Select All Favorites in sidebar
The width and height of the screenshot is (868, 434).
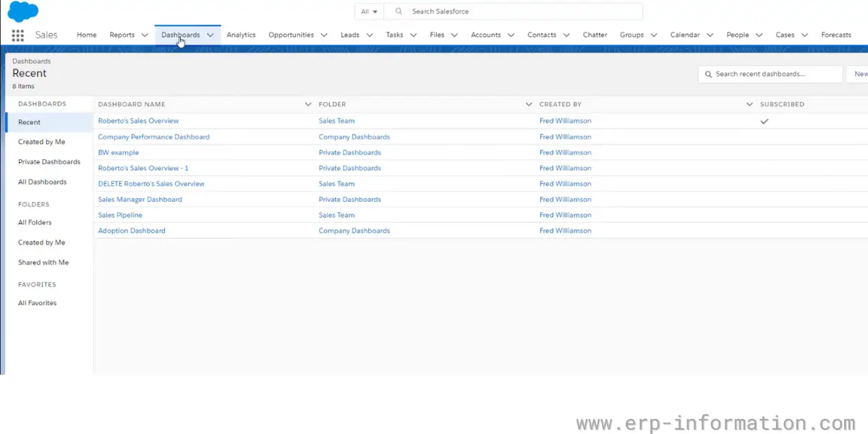pyautogui.click(x=37, y=303)
